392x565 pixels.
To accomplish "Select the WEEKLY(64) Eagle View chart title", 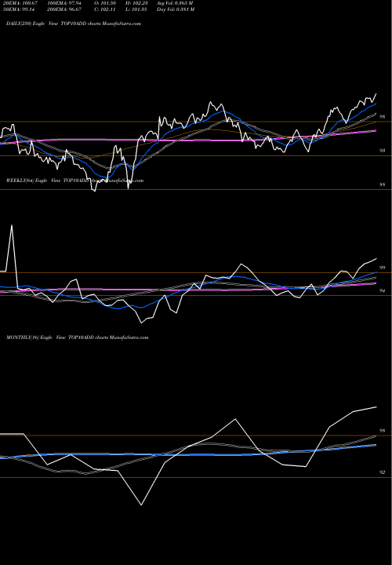I will tap(75, 180).
